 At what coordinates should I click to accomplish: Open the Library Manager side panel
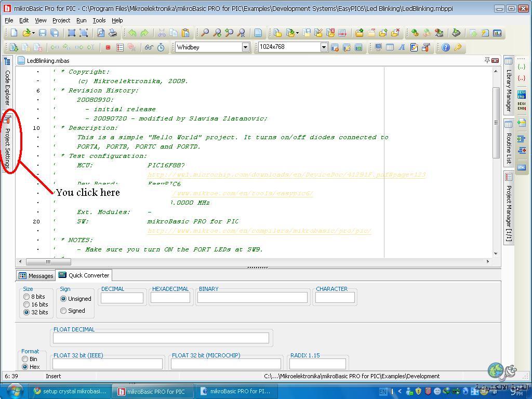click(508, 85)
